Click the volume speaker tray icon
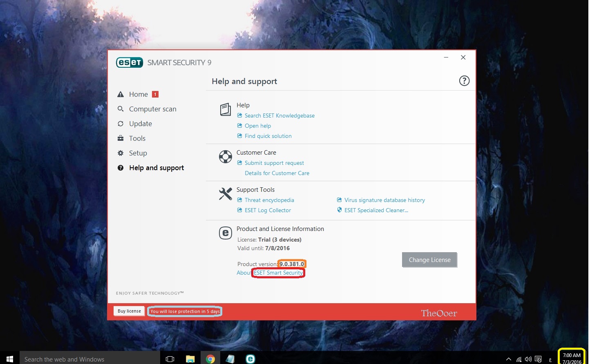This screenshot has height=364, width=590. coord(528,360)
